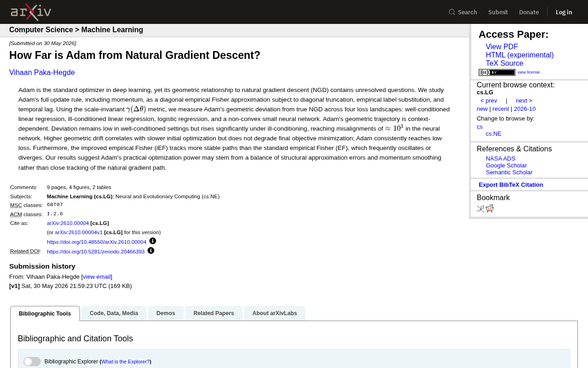Viewport: 588px width, 368px height.
Task: Click the arXiv logo
Action: [31, 12]
